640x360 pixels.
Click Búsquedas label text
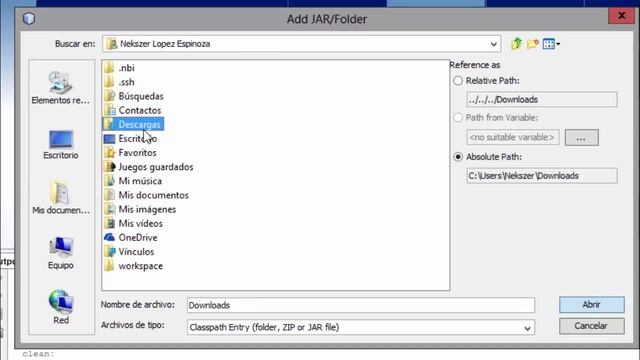141,96
